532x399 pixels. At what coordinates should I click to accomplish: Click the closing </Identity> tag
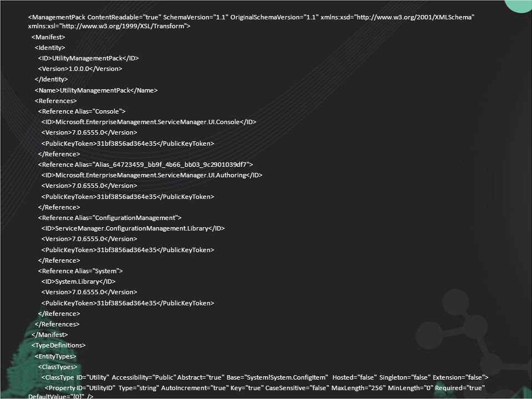pyautogui.click(x=51, y=79)
